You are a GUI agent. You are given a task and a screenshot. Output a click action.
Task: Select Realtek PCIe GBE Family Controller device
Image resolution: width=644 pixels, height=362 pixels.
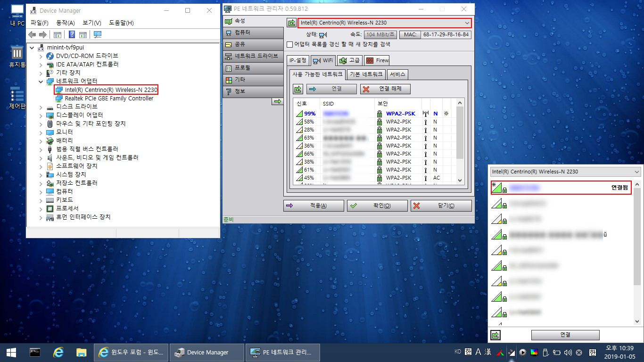[x=109, y=98]
